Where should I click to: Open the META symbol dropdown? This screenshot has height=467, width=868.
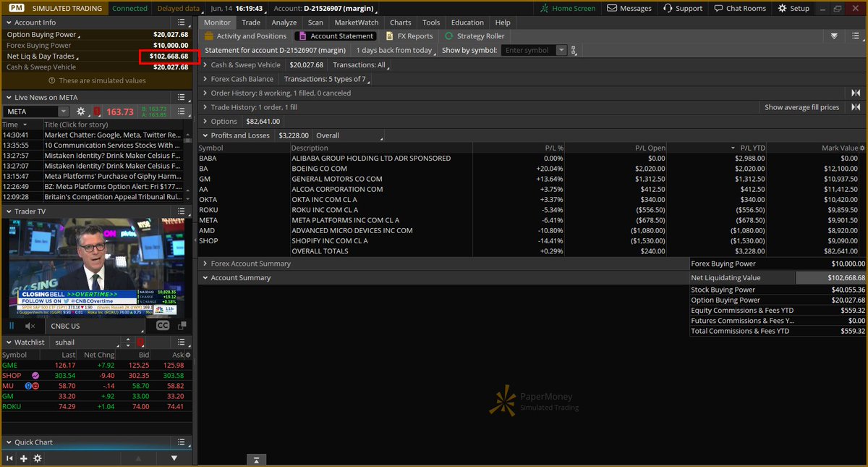(x=64, y=112)
